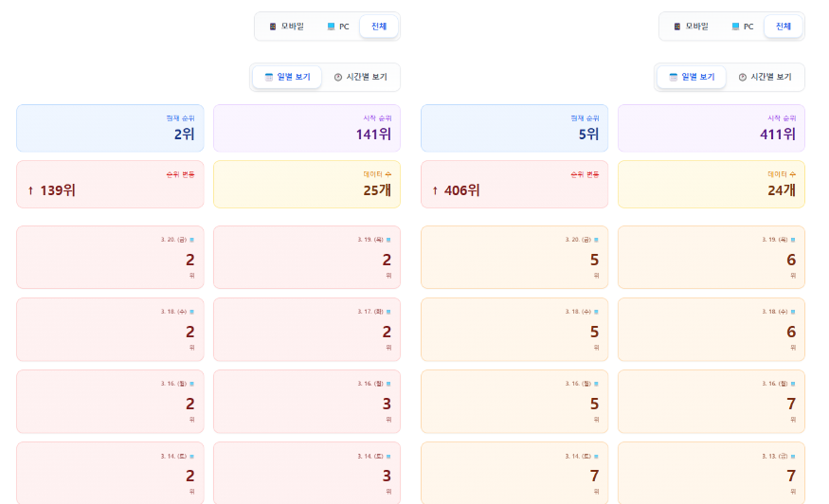Click the blue icon beside 3. 19. (목) in the orange panel
Image resolution: width=829 pixels, height=504 pixels.
[793, 240]
